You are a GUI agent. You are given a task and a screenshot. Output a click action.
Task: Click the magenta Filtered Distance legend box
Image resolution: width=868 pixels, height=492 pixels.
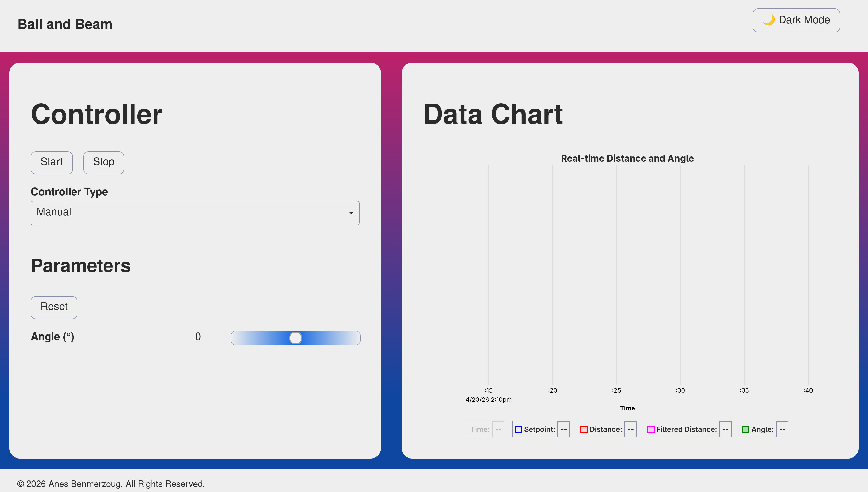pyautogui.click(x=651, y=430)
